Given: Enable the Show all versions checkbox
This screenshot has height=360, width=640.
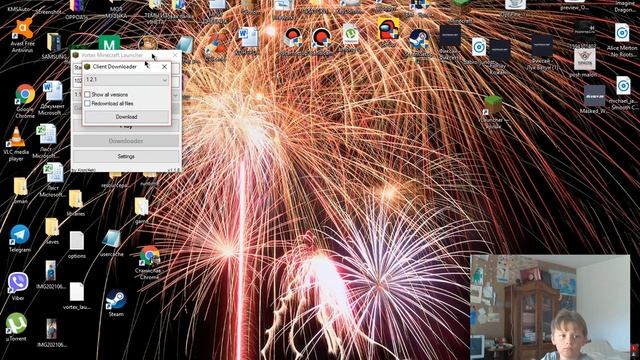Looking at the screenshot, I should pyautogui.click(x=87, y=95).
